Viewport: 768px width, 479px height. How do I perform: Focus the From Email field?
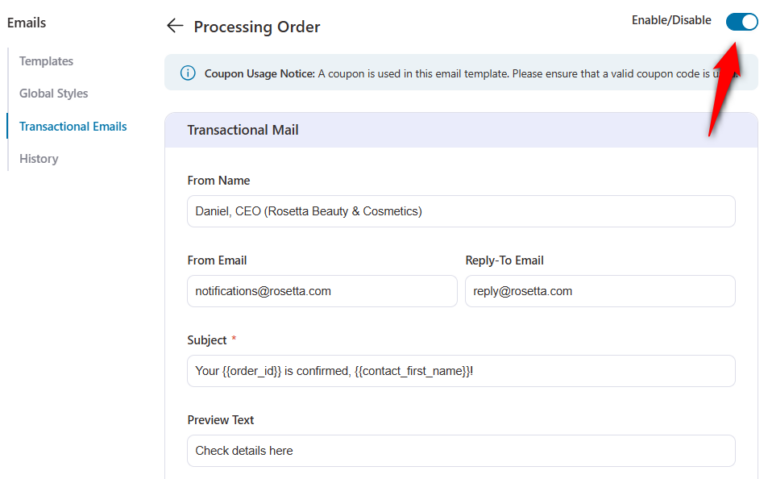pyautogui.click(x=321, y=291)
